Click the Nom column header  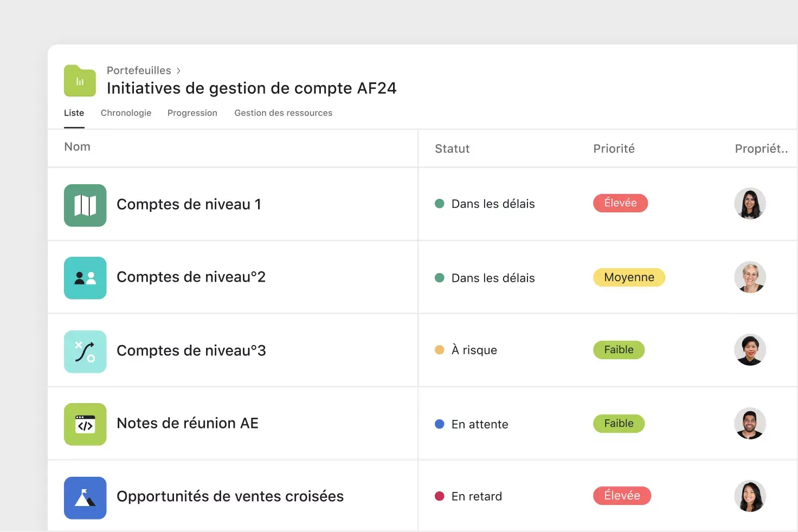[77, 146]
